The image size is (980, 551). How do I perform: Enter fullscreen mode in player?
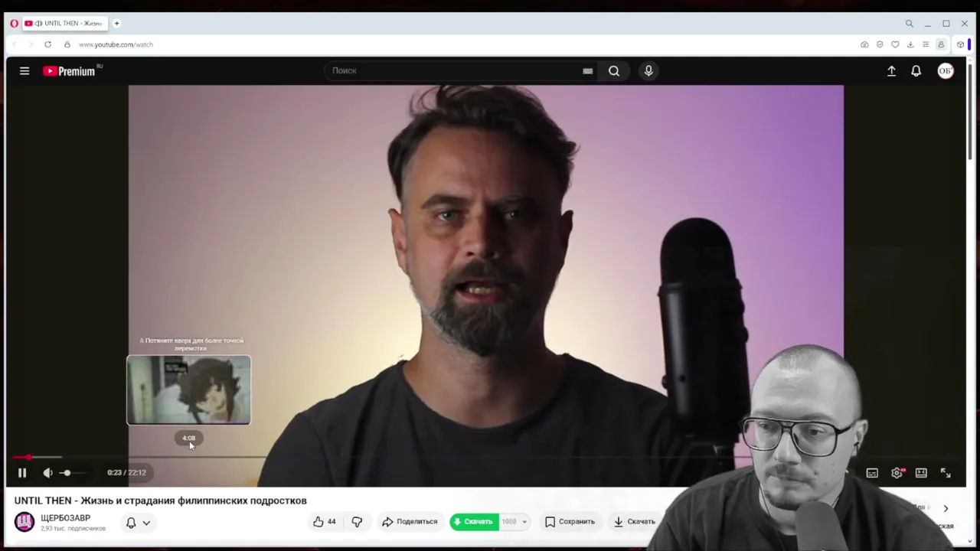(946, 473)
